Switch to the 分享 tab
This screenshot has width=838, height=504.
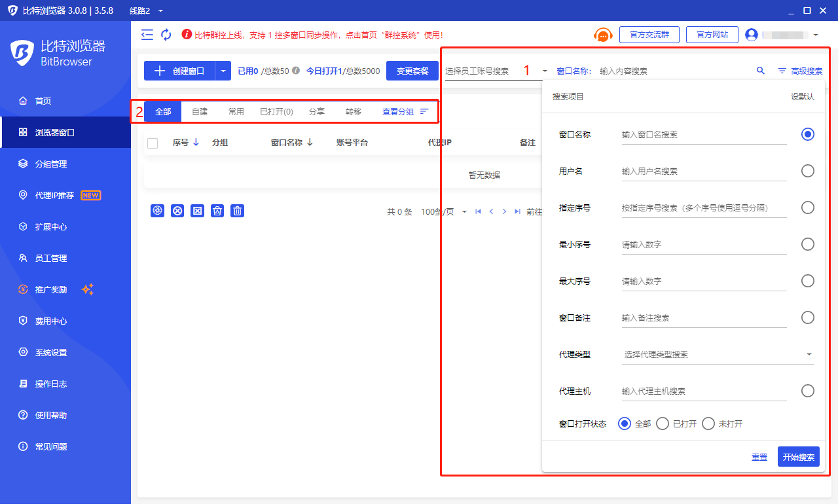317,112
